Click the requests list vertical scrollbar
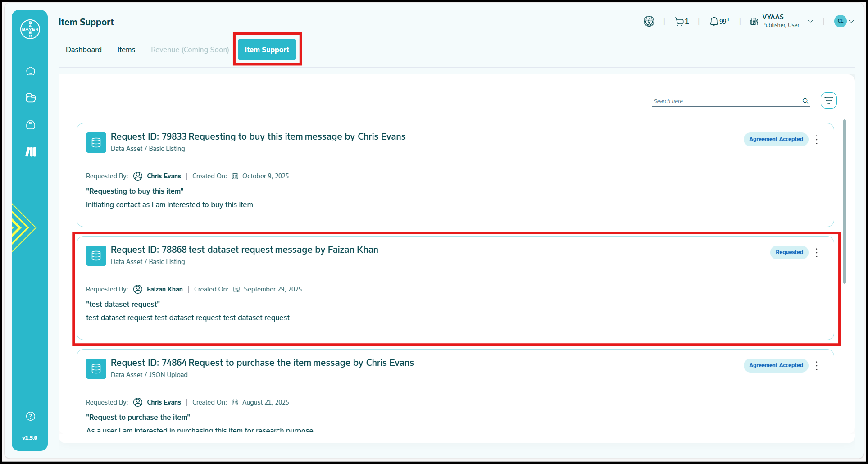The height and width of the screenshot is (464, 868). [844, 202]
